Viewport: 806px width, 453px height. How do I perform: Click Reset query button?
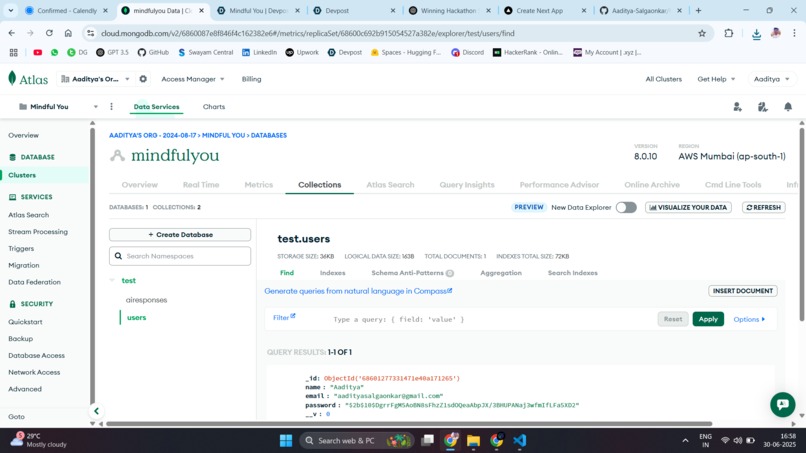673,319
